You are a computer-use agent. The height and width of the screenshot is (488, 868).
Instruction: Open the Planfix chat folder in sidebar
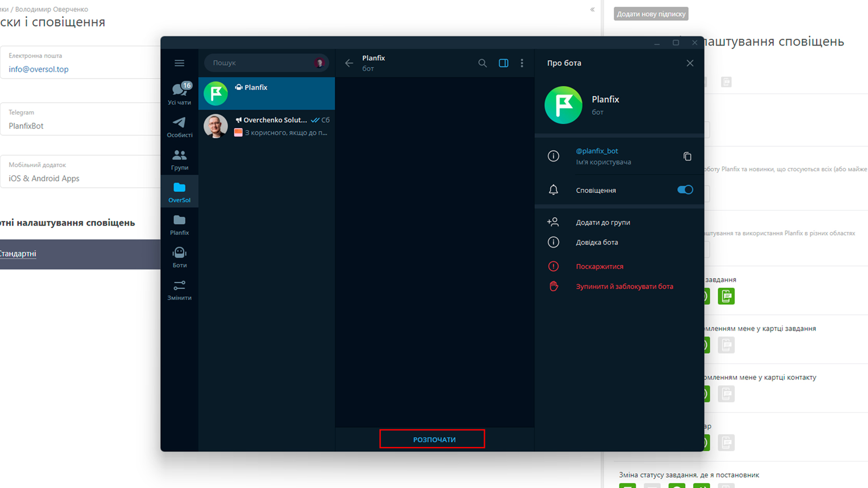[179, 225]
